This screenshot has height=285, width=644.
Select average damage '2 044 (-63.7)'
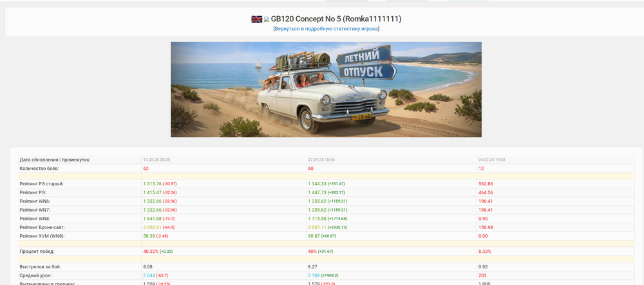click(x=156, y=275)
